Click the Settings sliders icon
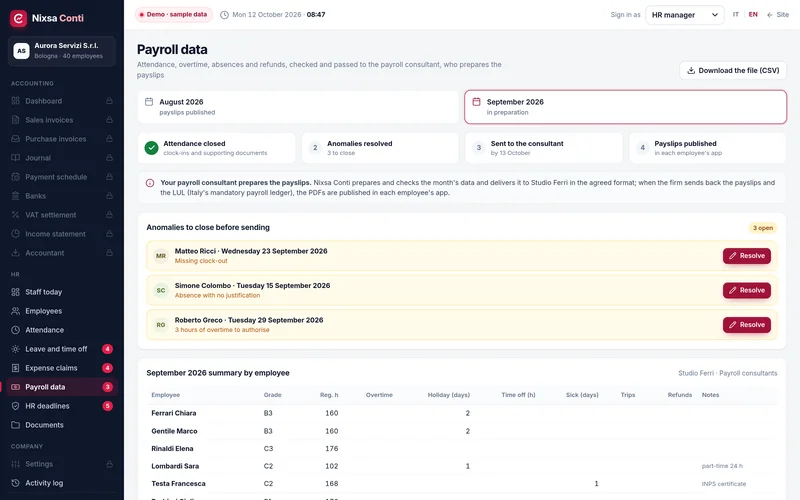Viewport: 800px width, 500px height. (x=15, y=464)
